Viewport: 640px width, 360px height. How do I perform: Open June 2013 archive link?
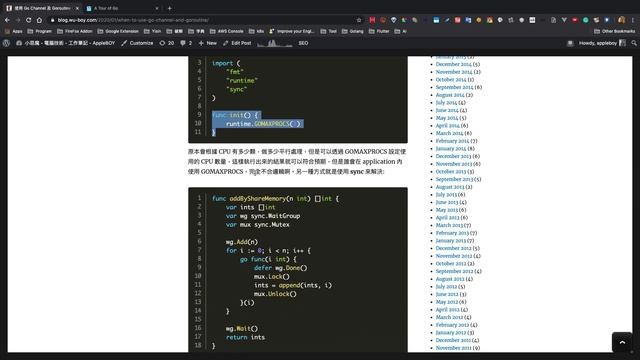click(447, 202)
